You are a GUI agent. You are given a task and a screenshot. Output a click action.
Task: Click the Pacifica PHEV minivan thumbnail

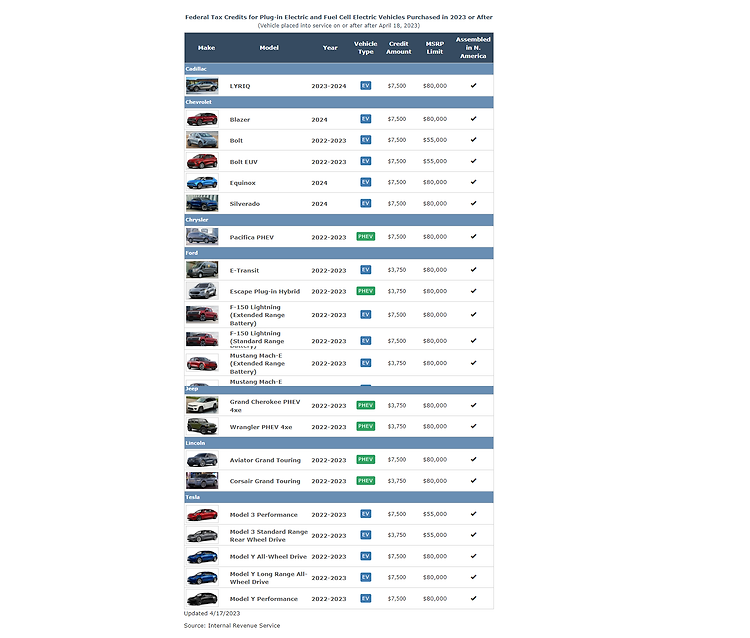(202, 237)
